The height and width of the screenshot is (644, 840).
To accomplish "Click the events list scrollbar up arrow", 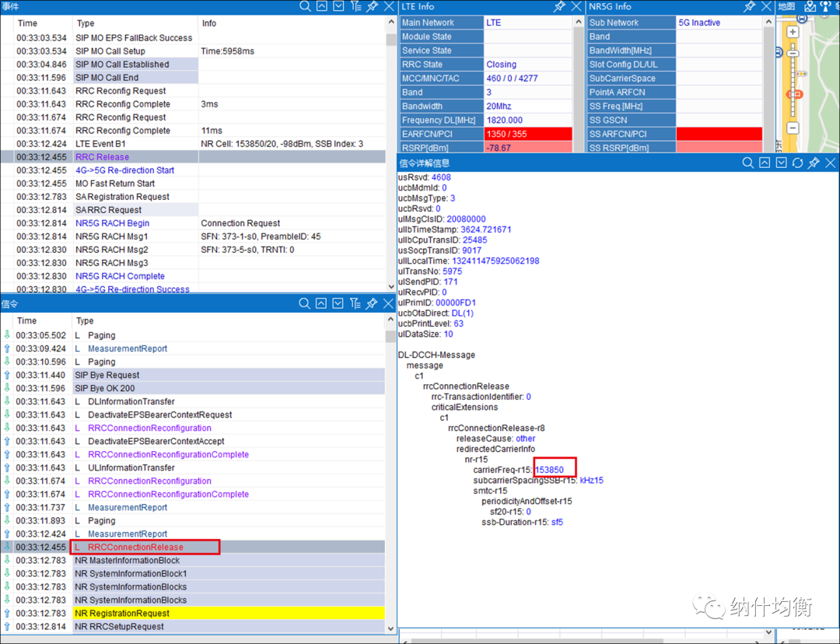I will pyautogui.click(x=390, y=23).
